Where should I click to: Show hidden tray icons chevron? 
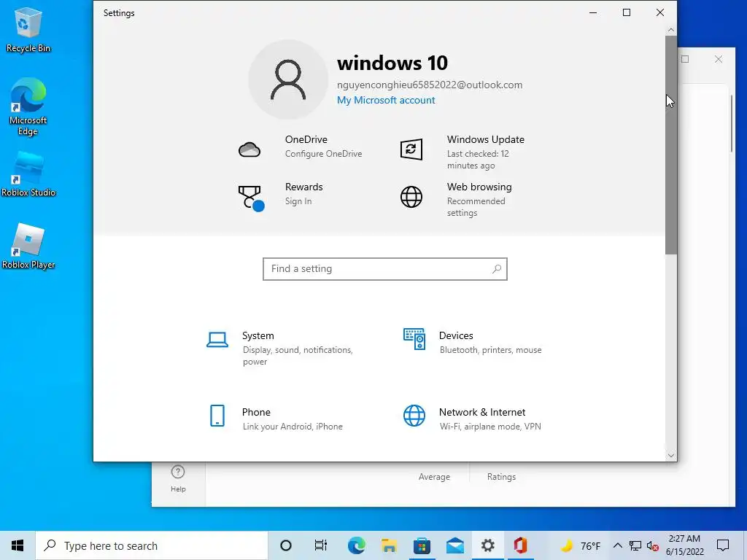[617, 545]
